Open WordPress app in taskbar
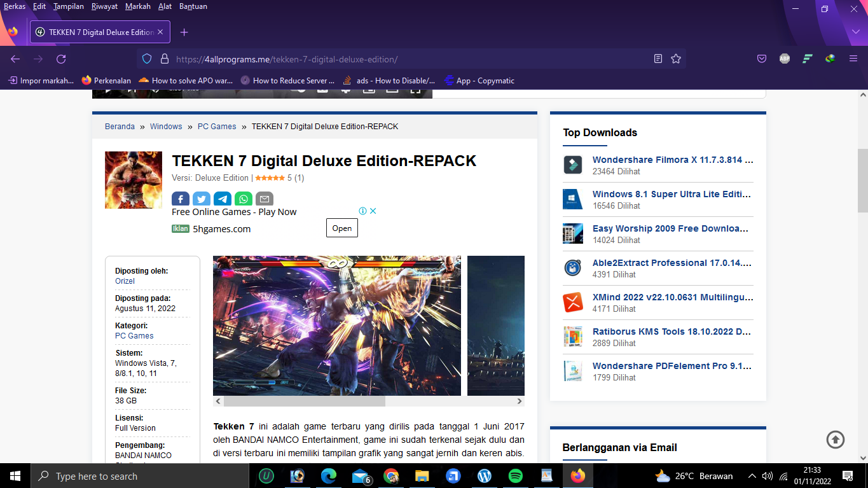The height and width of the screenshot is (488, 868). [x=485, y=476]
